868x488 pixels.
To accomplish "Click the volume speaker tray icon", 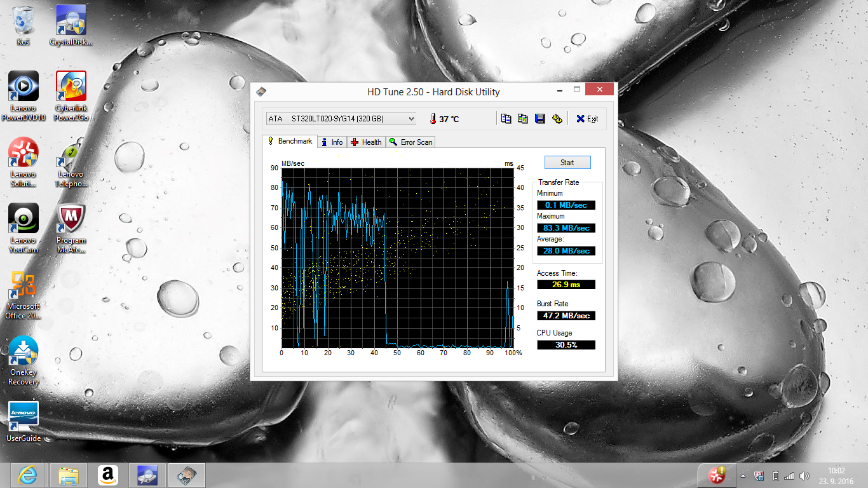I will [804, 476].
